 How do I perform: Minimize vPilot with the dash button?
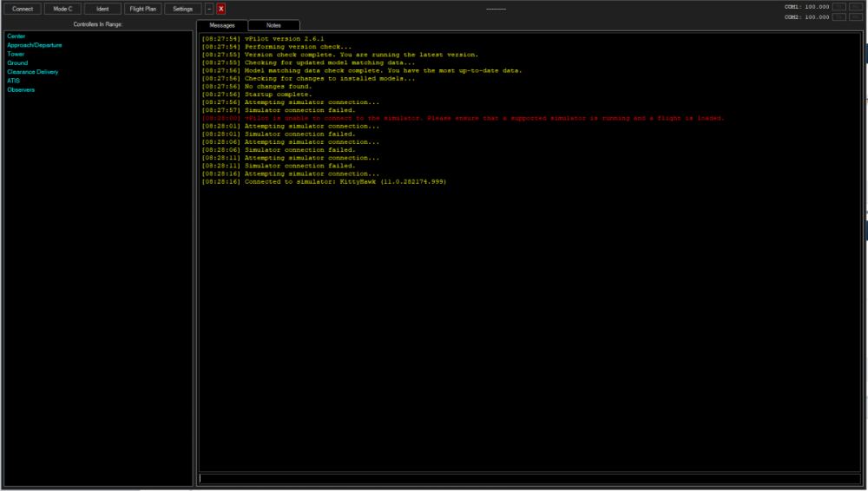209,9
